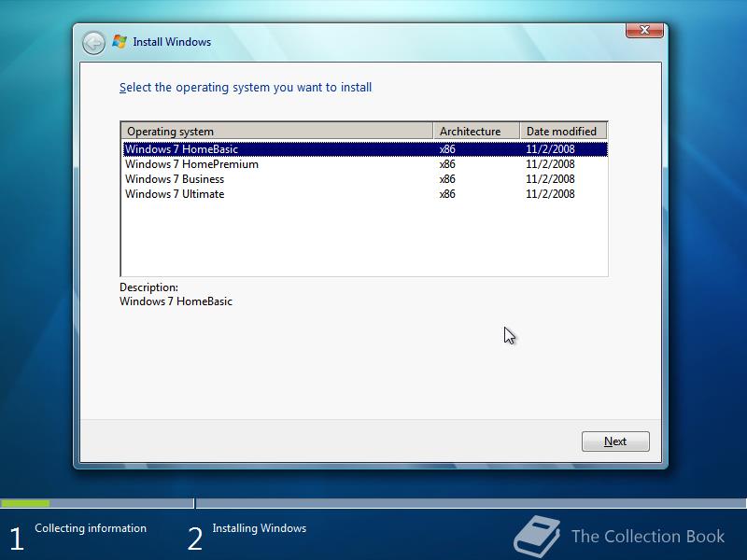This screenshot has height=560, width=747.
Task: Click x86 architecture in HomeBasic row
Action: tap(447, 149)
